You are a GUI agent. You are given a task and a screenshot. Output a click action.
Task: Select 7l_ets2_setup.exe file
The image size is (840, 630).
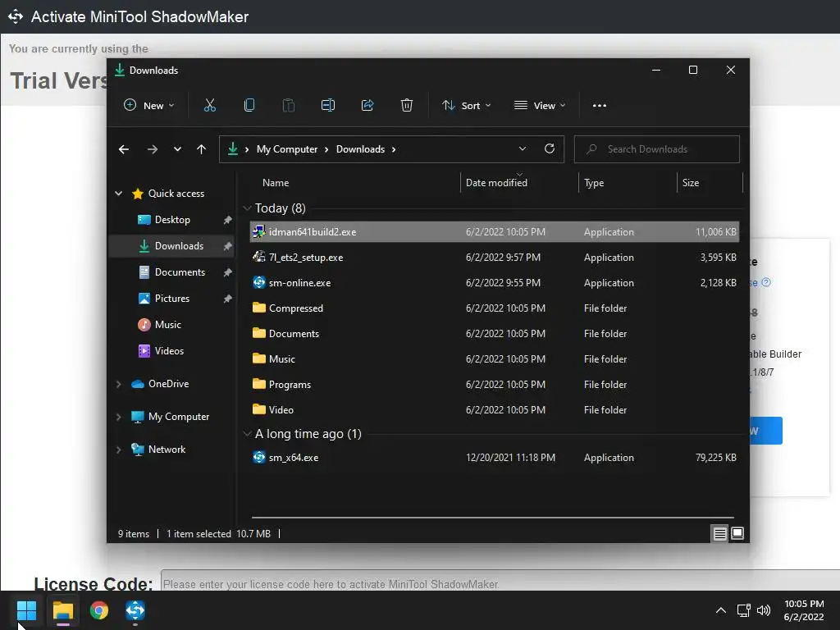[495, 258]
